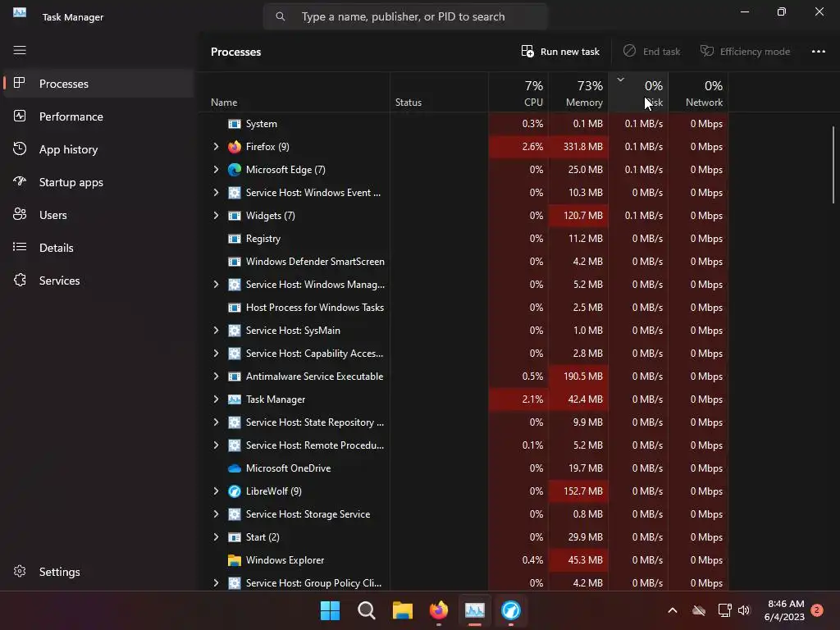Open the Details page
840x630 pixels.
tap(98, 248)
